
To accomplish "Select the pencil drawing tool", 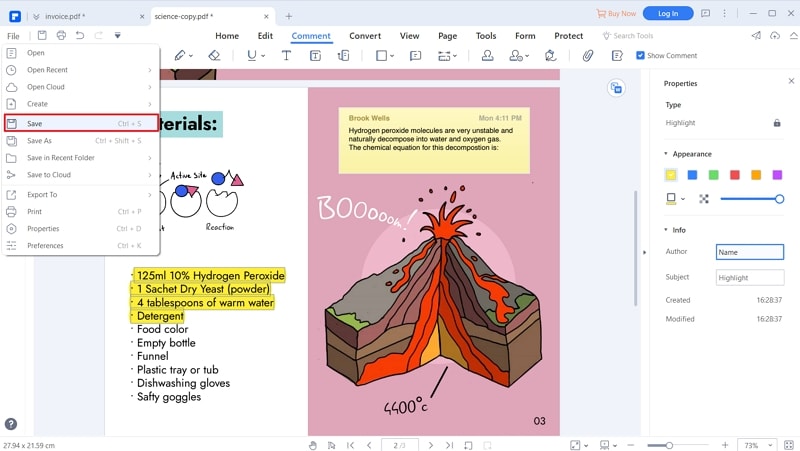I will tap(180, 56).
